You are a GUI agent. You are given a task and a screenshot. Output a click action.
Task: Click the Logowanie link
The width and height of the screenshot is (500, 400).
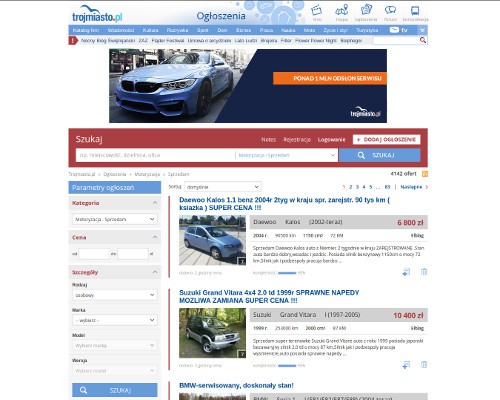(x=331, y=140)
